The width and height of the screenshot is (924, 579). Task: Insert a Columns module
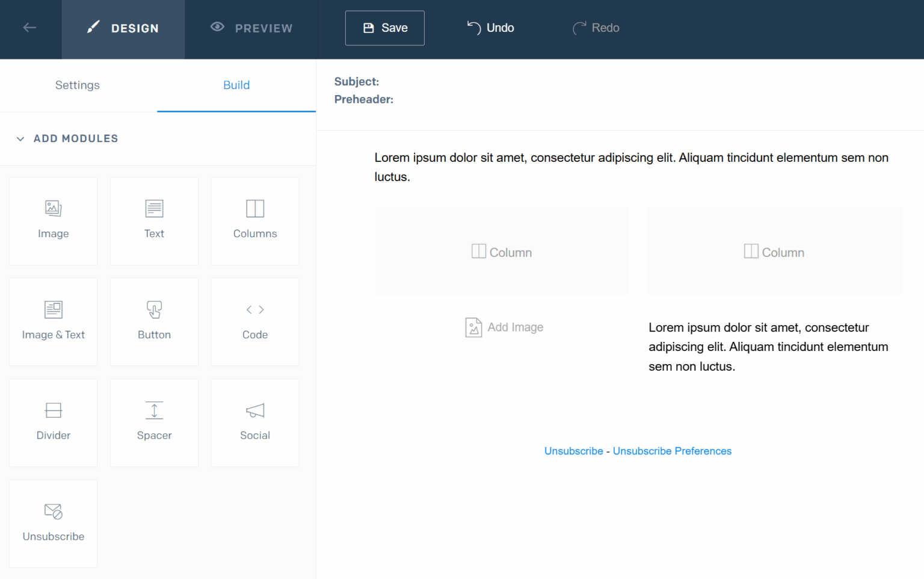click(x=254, y=221)
